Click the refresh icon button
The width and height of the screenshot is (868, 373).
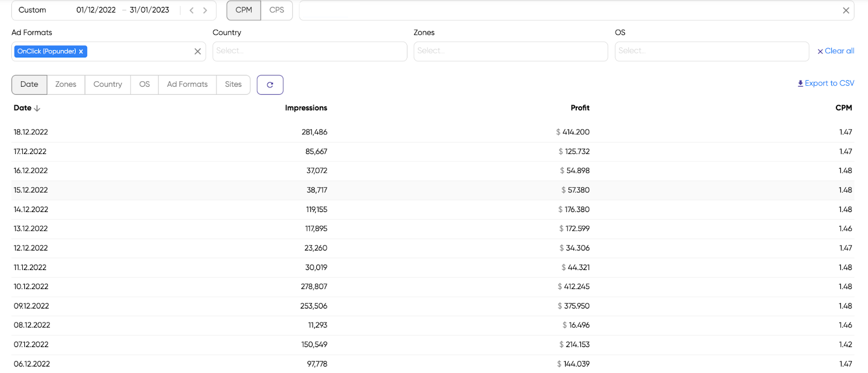pyautogui.click(x=270, y=85)
